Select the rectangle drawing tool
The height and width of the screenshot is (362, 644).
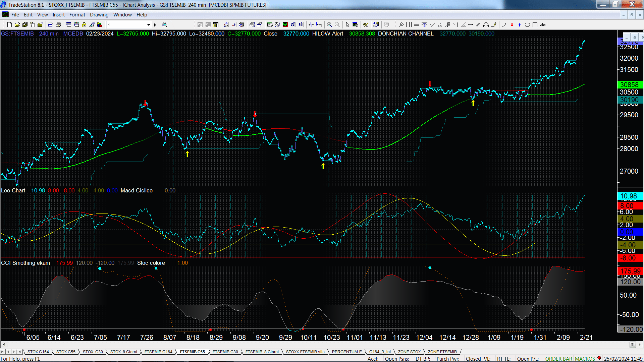pos(535,24)
